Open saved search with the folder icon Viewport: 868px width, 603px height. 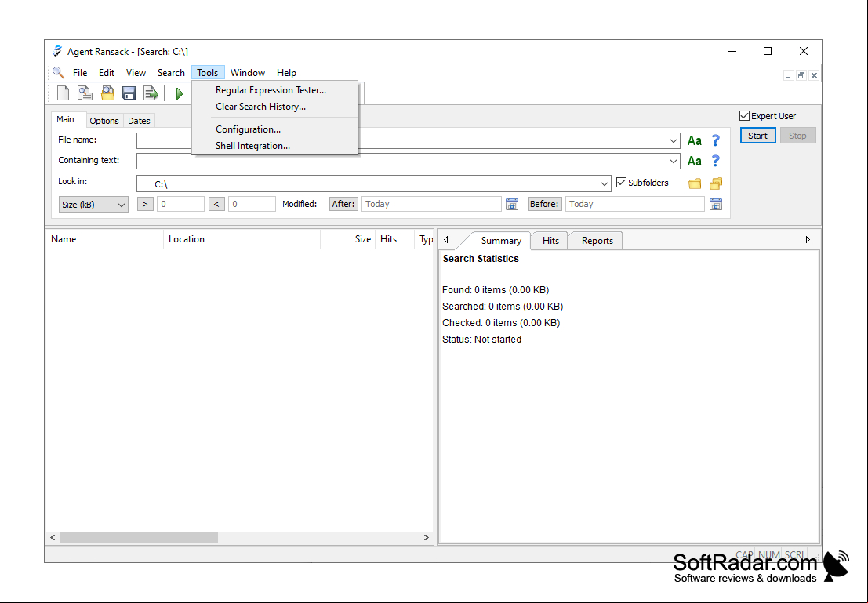pyautogui.click(x=107, y=93)
